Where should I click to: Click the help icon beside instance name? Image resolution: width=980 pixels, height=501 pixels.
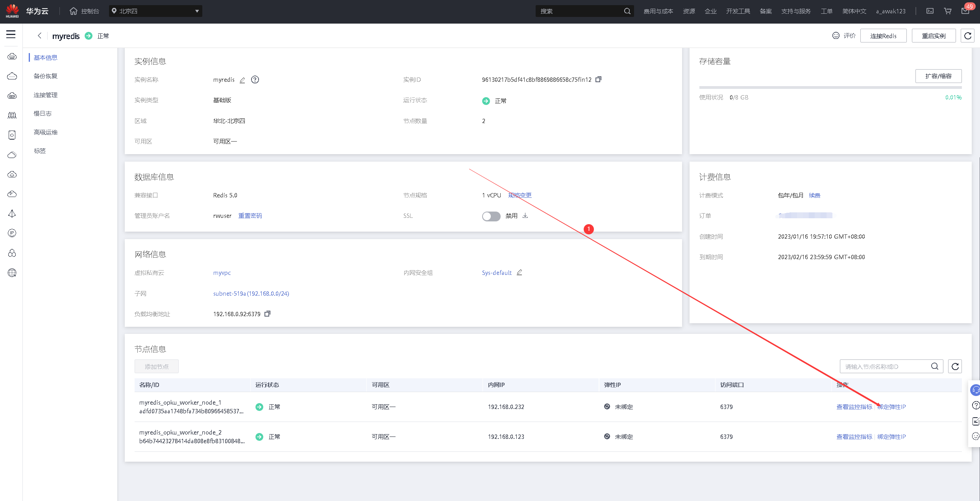(255, 79)
